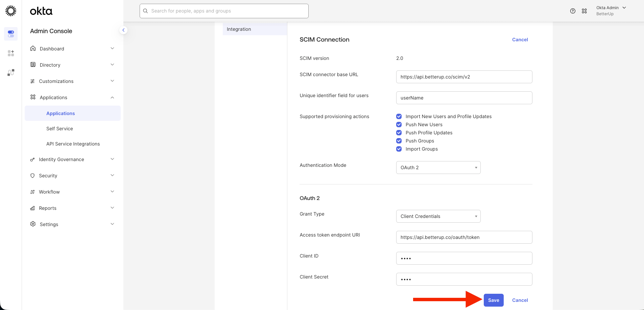Click the Identity Governance key icon

click(x=32, y=159)
